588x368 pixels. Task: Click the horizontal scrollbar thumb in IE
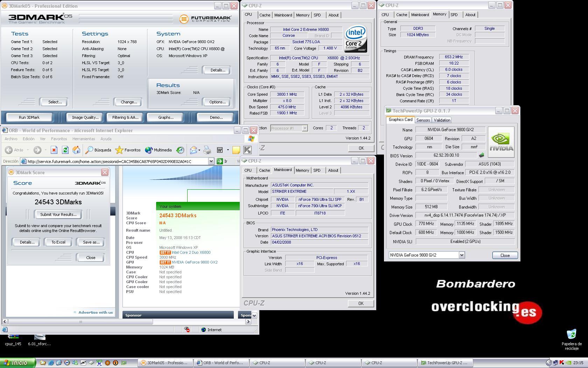pyautogui.click(x=80, y=322)
